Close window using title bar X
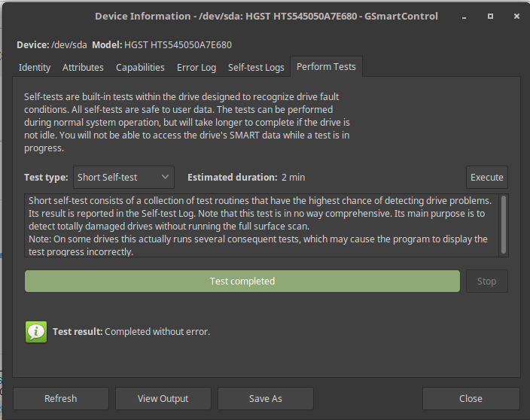Screen dimensions: 530x420 pyautogui.click(x=516, y=17)
